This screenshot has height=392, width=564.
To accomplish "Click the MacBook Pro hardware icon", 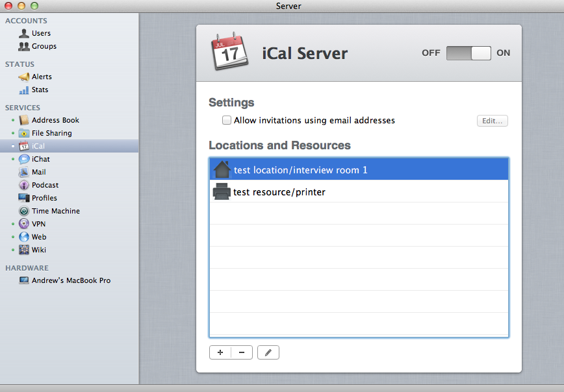I will coord(24,280).
